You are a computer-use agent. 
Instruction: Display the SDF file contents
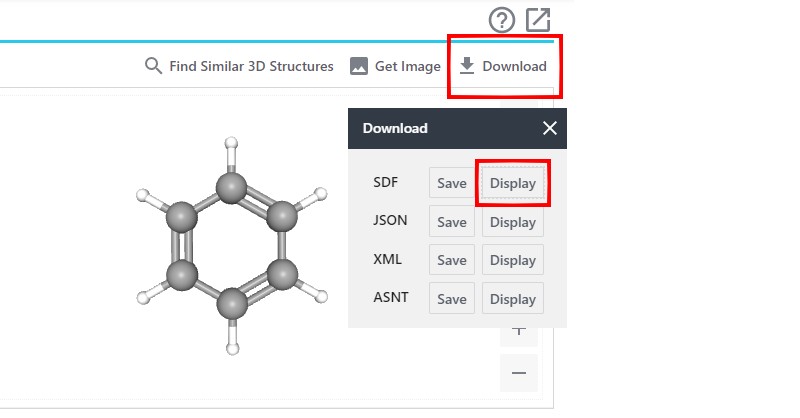pos(513,183)
